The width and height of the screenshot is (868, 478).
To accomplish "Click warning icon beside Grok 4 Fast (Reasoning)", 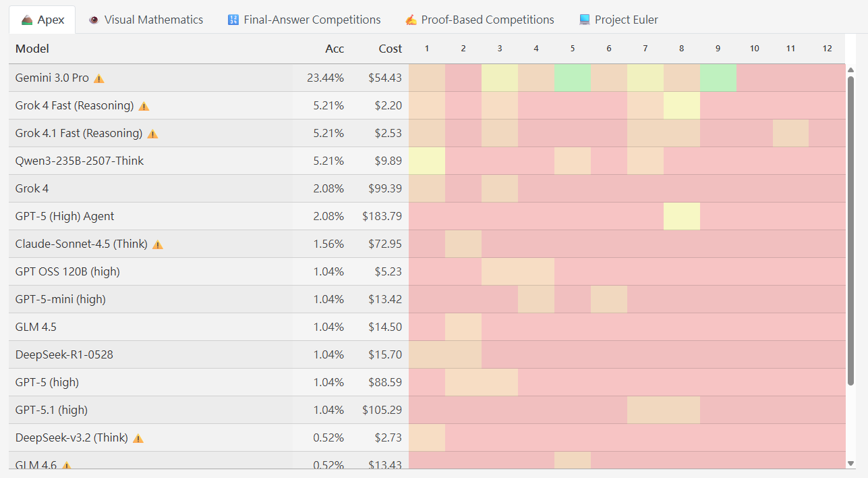I will (x=144, y=106).
